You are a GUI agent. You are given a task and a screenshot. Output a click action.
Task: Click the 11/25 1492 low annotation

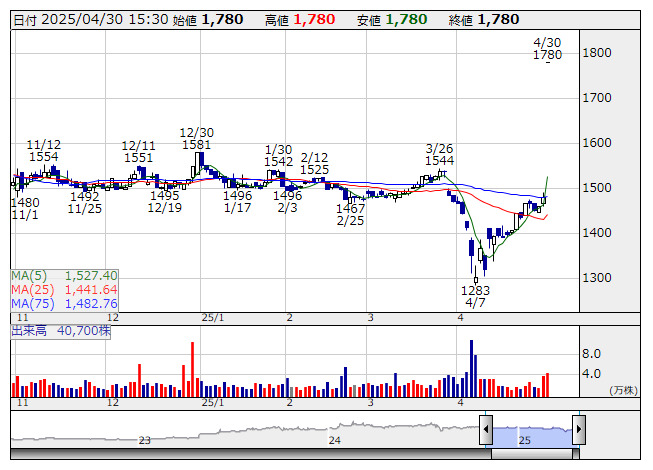click(x=85, y=202)
